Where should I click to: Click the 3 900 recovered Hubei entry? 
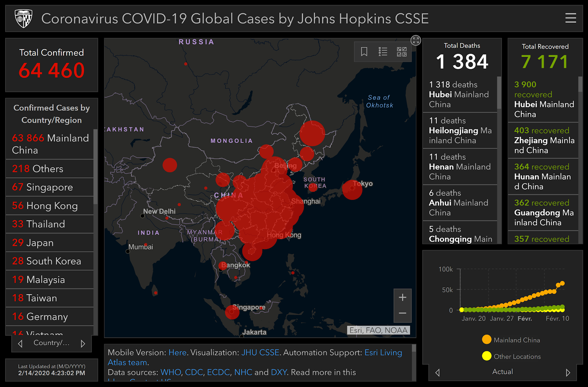pos(543,99)
